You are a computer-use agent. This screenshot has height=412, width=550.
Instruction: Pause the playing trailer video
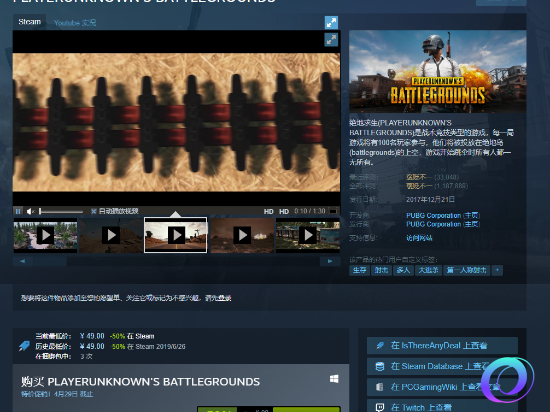click(x=18, y=211)
